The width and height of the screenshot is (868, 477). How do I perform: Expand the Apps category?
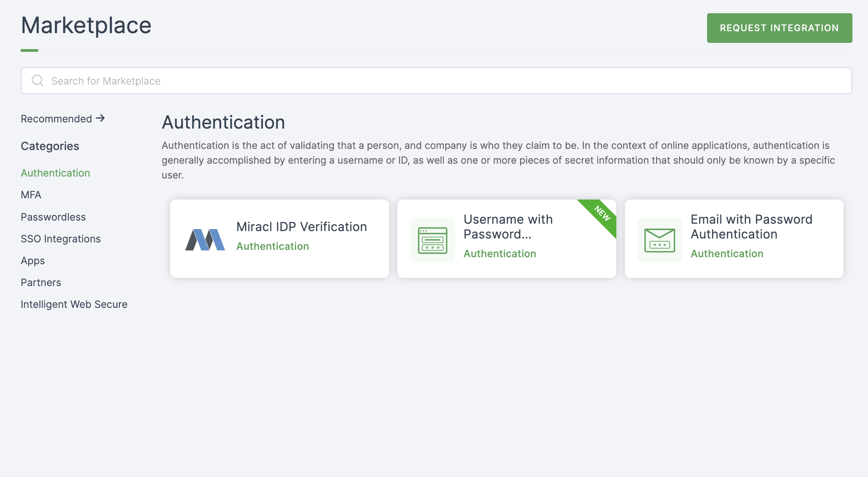point(32,260)
